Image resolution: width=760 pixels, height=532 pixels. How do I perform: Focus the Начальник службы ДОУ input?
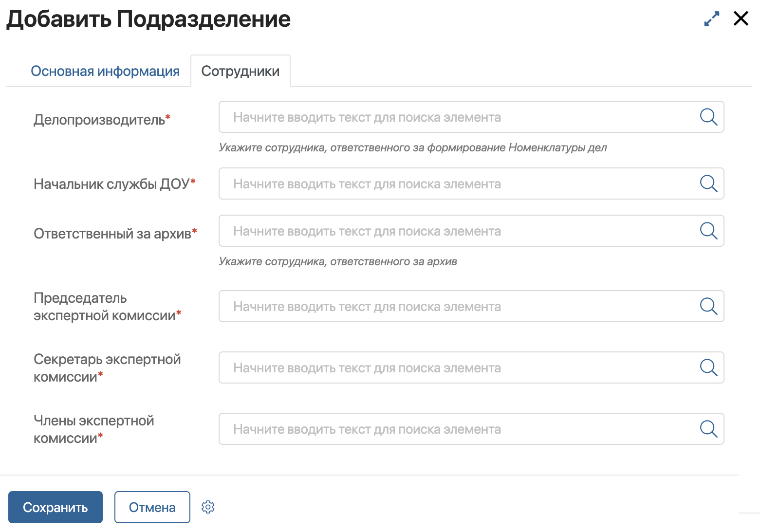coord(471,183)
